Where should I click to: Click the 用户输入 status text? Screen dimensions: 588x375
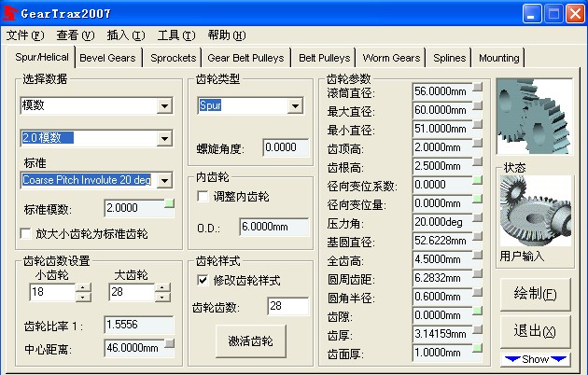[522, 257]
